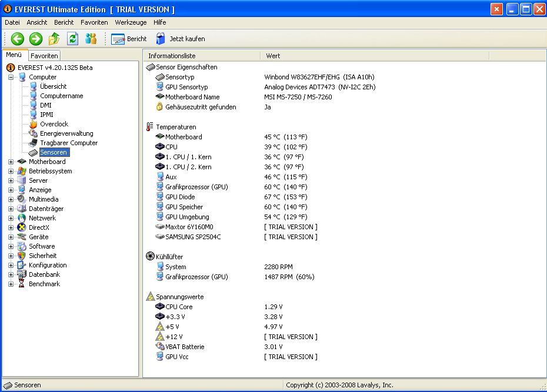
Task: Click the Kühllüfter fan icon
Action: (150, 256)
